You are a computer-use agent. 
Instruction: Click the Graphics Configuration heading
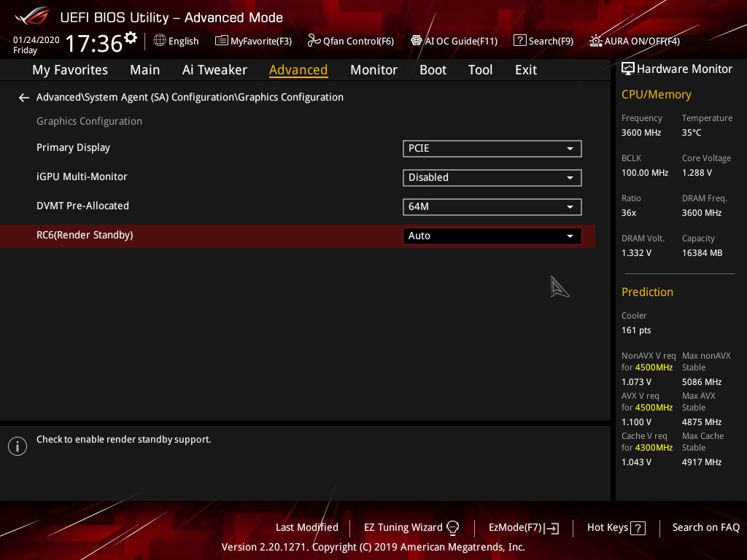pyautogui.click(x=89, y=122)
